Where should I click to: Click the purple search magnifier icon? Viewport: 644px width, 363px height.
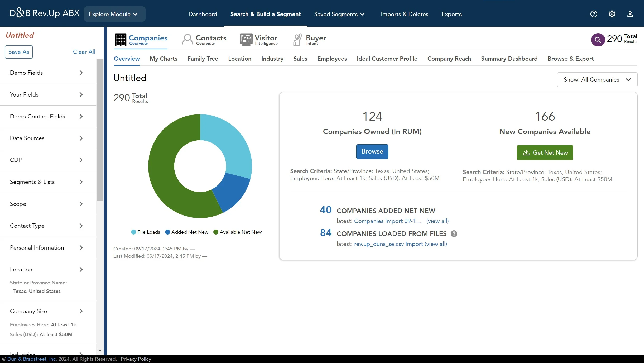point(598,40)
